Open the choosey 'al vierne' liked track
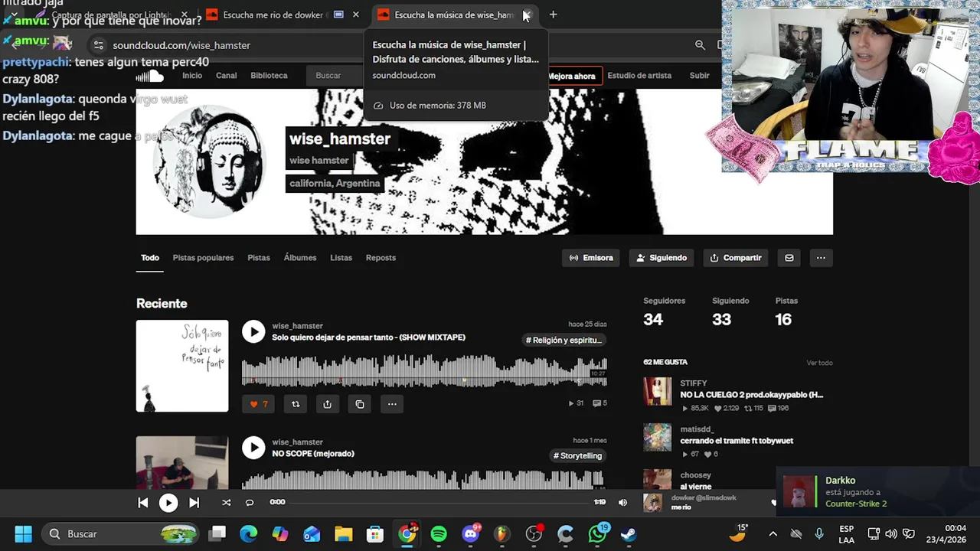 point(696,486)
